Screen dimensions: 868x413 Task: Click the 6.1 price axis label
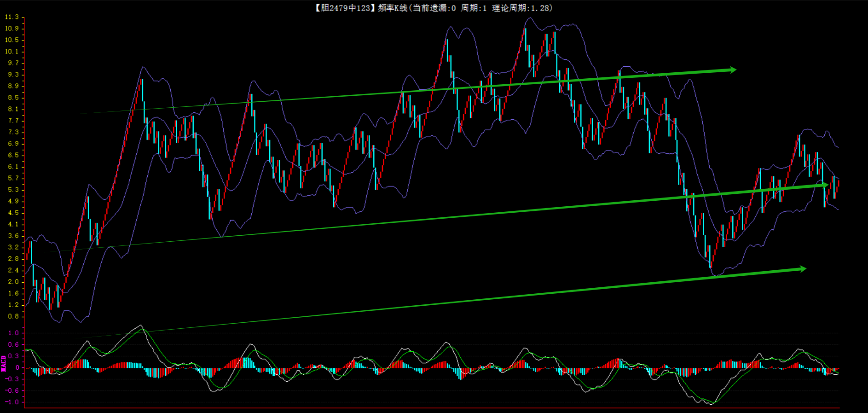(x=13, y=167)
